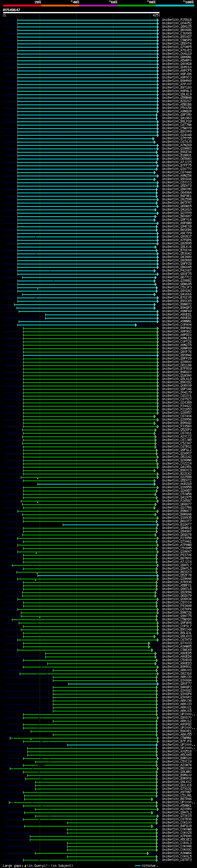The image size is (197, 868).
Task: Select the label UniRef100_A2YCI2
Action: point(177,436)
